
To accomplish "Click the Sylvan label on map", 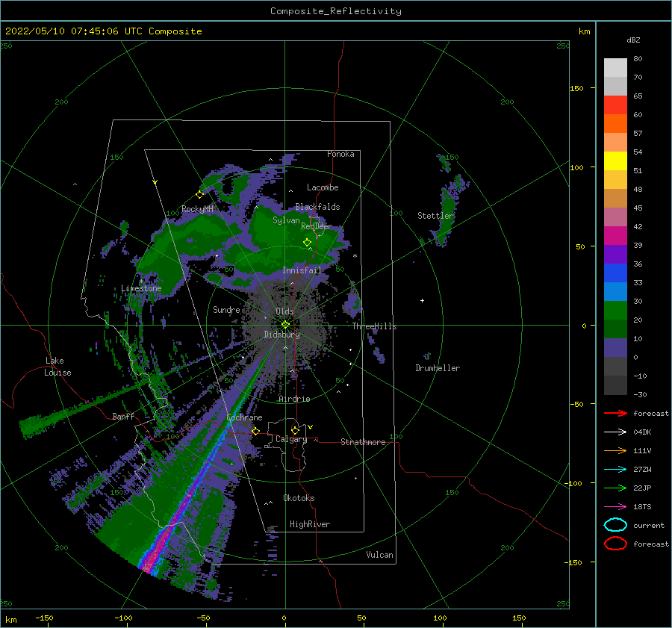I will pyautogui.click(x=286, y=220).
